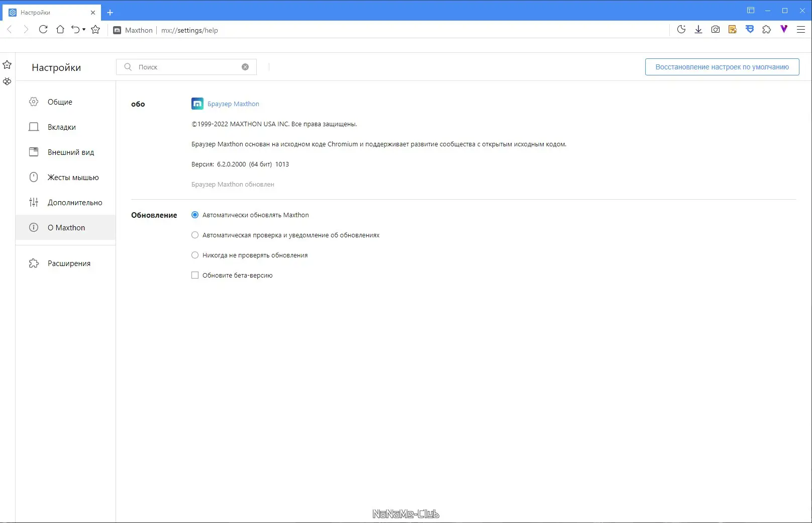This screenshot has width=812, height=523.
Task: Open the downloads manager
Action: pyautogui.click(x=698, y=30)
